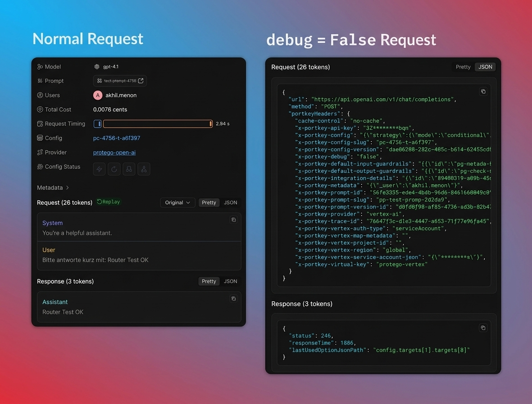Click the User message label

pyautogui.click(x=49, y=250)
